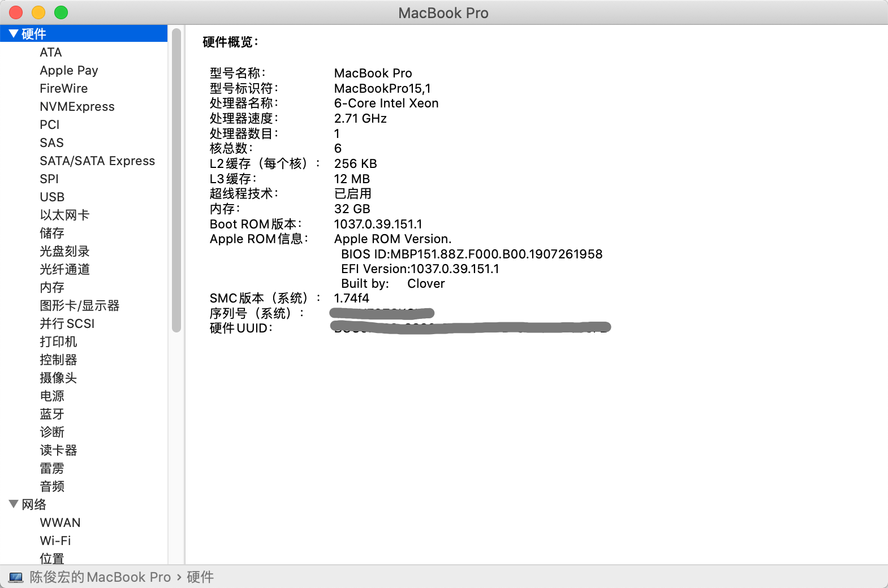This screenshot has width=888, height=588.
Task: Select 光盘刻录 in the sidebar
Action: (64, 251)
